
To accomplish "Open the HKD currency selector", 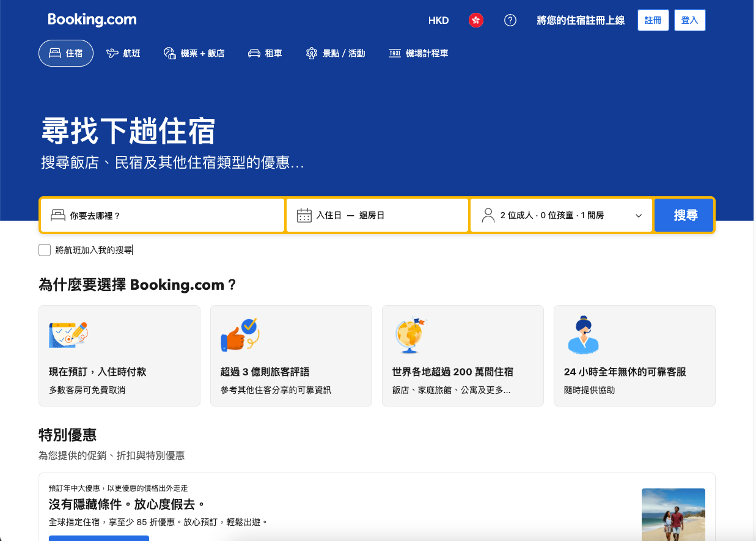I will pyautogui.click(x=438, y=20).
